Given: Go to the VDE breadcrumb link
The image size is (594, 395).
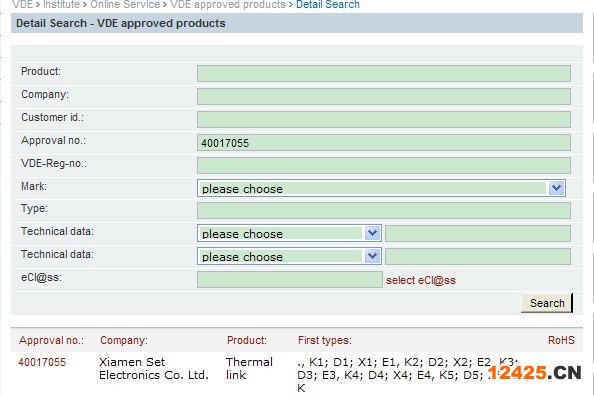Looking at the screenshot, I should 22,5.
